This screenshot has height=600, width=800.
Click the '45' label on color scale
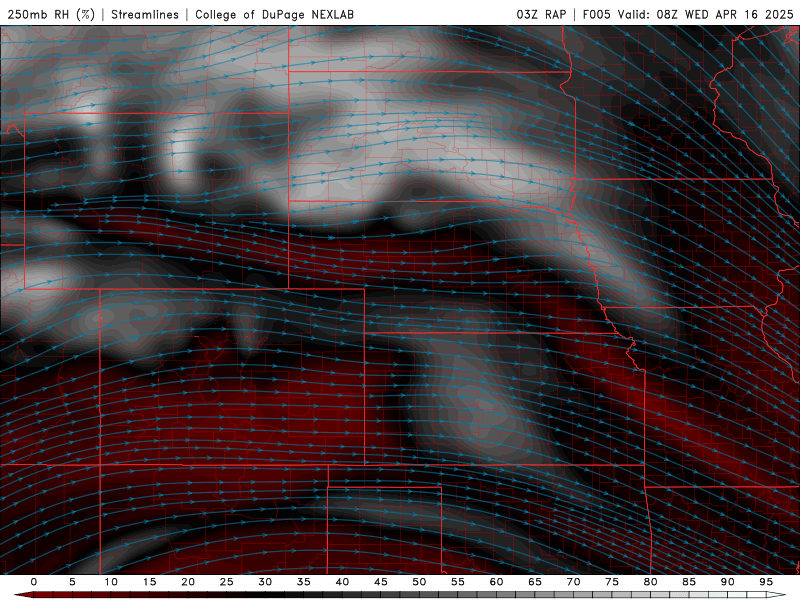point(381,582)
